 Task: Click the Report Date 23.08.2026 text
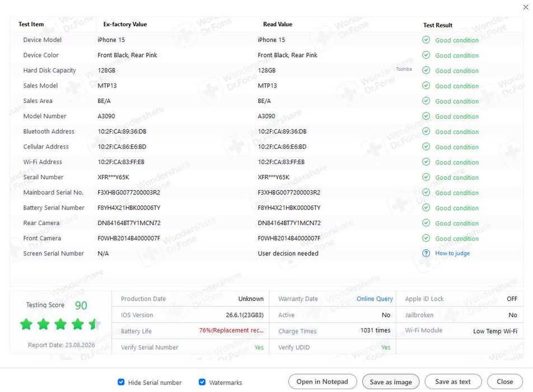coord(62,345)
